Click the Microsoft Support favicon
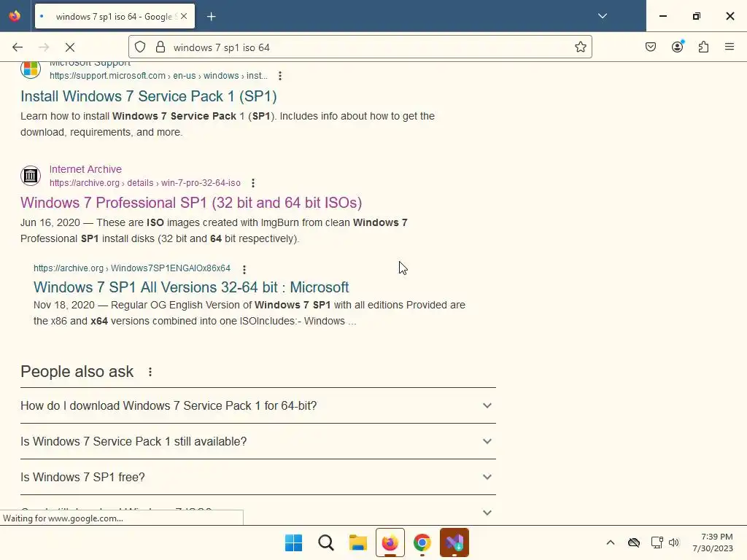The image size is (747, 560). coord(31,69)
